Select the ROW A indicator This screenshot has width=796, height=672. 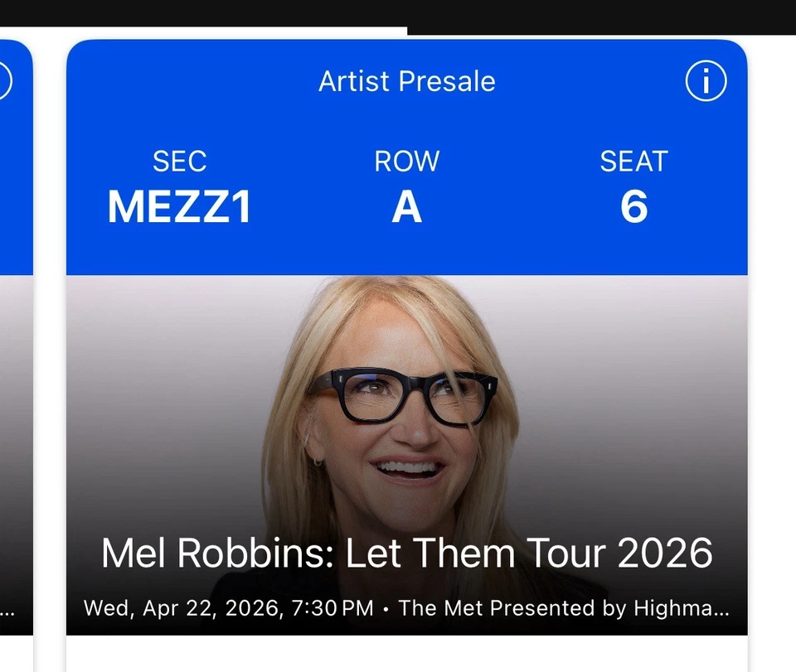pyautogui.click(x=406, y=207)
